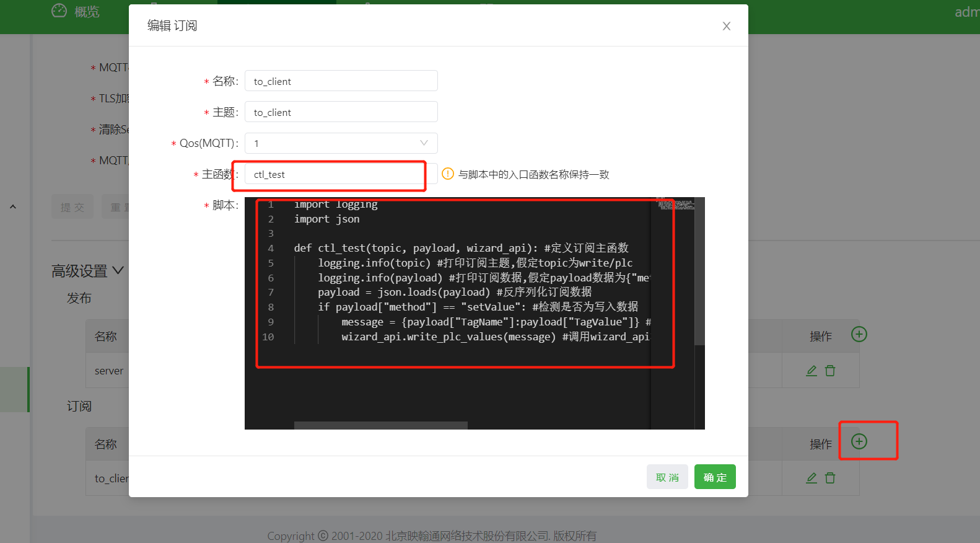Click the orange info icon beside main function
The width and height of the screenshot is (980, 543).
(x=448, y=174)
